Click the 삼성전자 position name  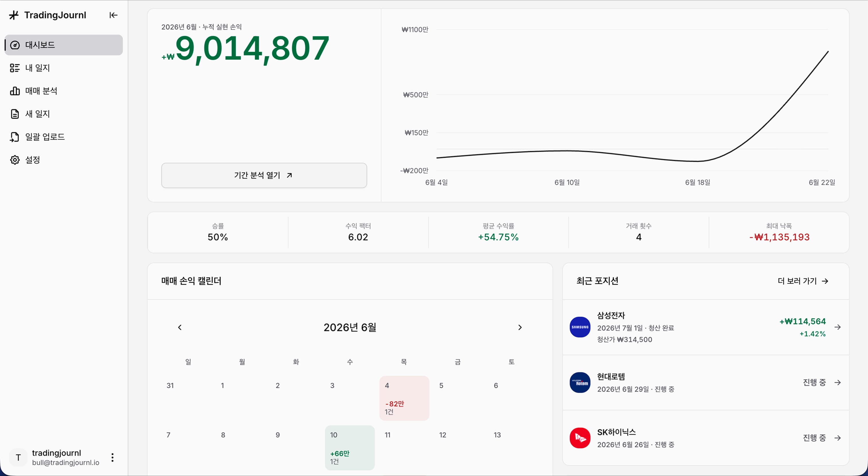pyautogui.click(x=611, y=315)
